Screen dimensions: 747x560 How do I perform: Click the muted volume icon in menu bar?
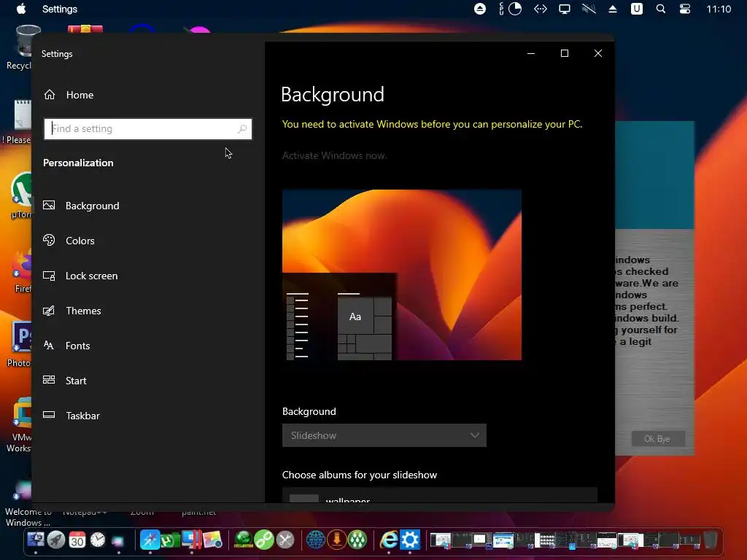[589, 9]
